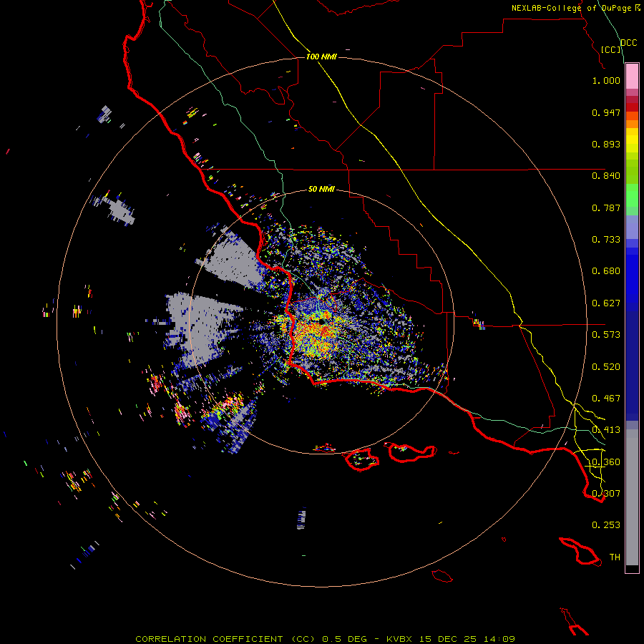The height and width of the screenshot is (644, 644).
Task: Click the KVBX station identifier in the footer
Action: (x=399, y=639)
